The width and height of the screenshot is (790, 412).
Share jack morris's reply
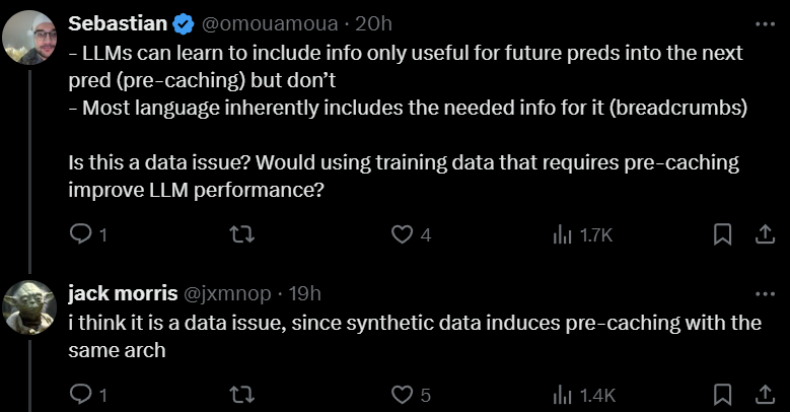(763, 394)
